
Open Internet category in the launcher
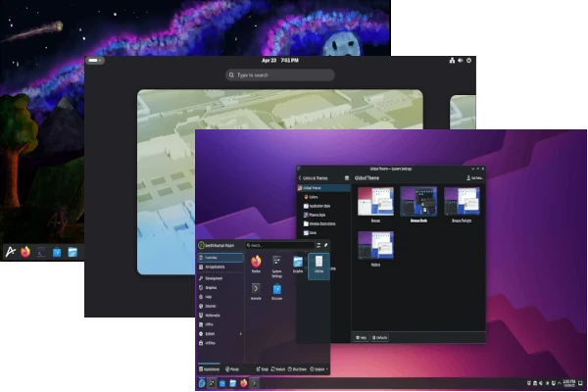click(220, 306)
